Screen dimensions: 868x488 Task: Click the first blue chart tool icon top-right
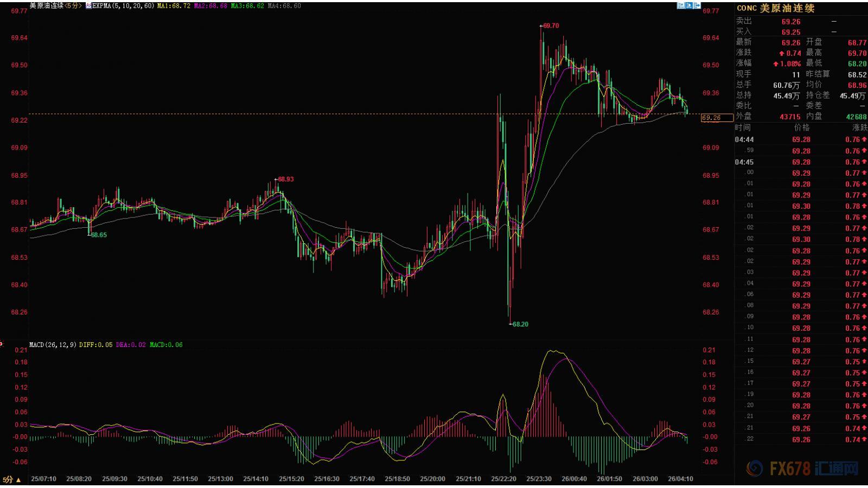coord(681,5)
